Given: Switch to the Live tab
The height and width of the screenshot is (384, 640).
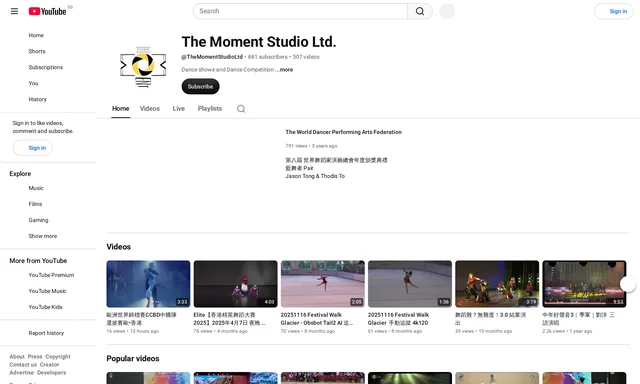Looking at the screenshot, I should pos(178,109).
